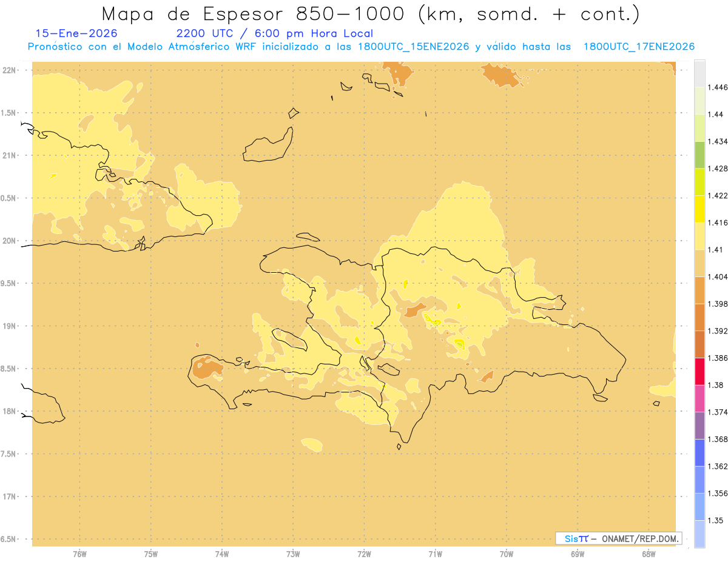
Task: Pick the orange swatch between 1.392 and 1.398
Action: [699, 317]
